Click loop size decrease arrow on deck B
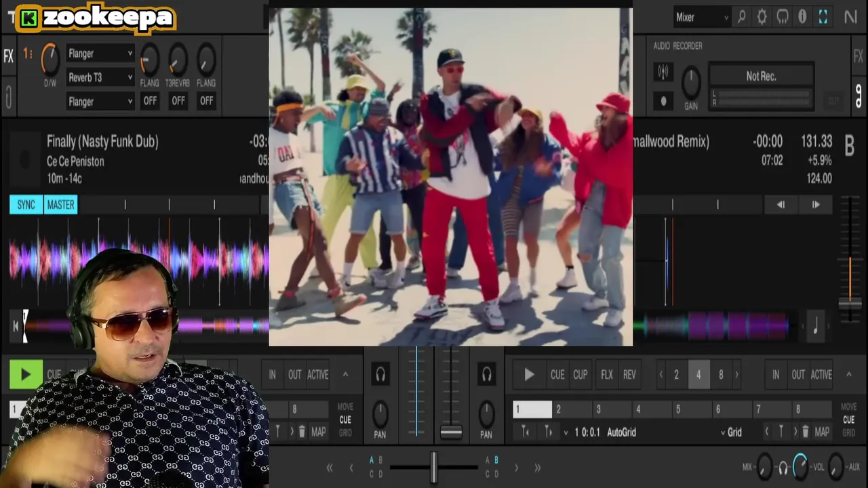868x488 pixels. tap(661, 375)
